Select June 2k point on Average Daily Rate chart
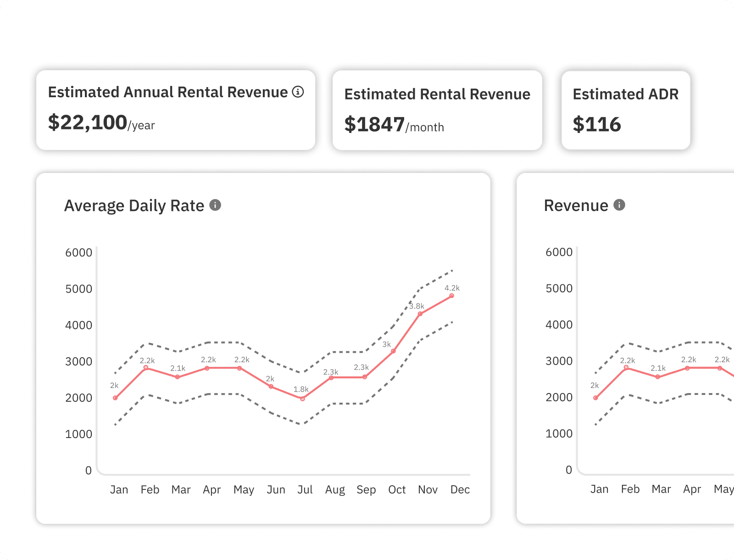Screen dimensions: 734x560 pyautogui.click(x=271, y=387)
